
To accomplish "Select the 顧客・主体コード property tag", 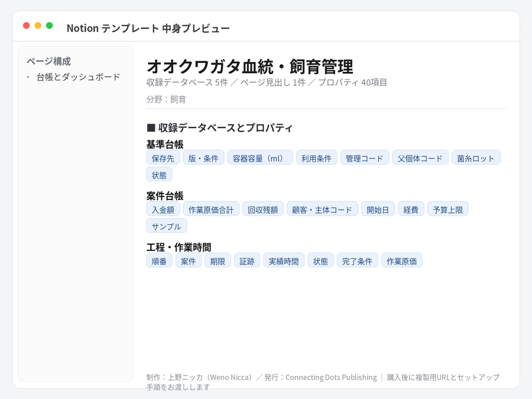I will click(x=322, y=209).
